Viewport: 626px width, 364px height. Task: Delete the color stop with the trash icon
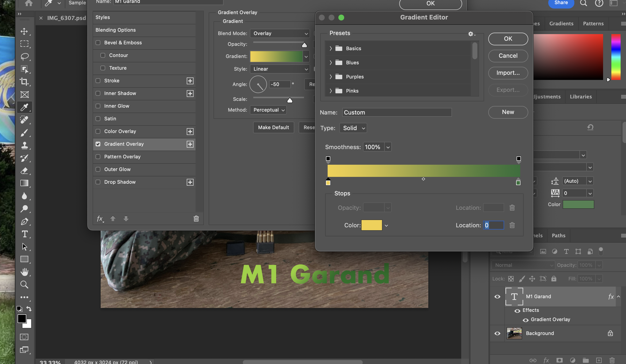512,225
